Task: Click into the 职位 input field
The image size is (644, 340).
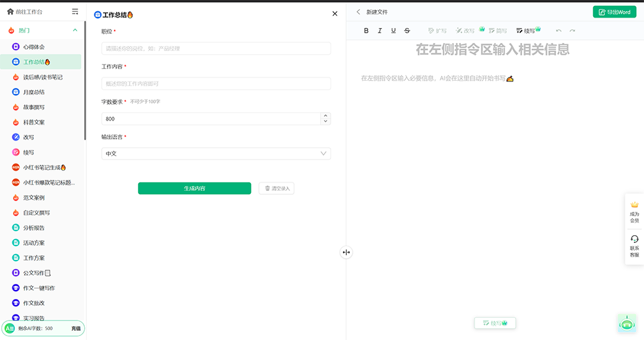Action: [216, 48]
